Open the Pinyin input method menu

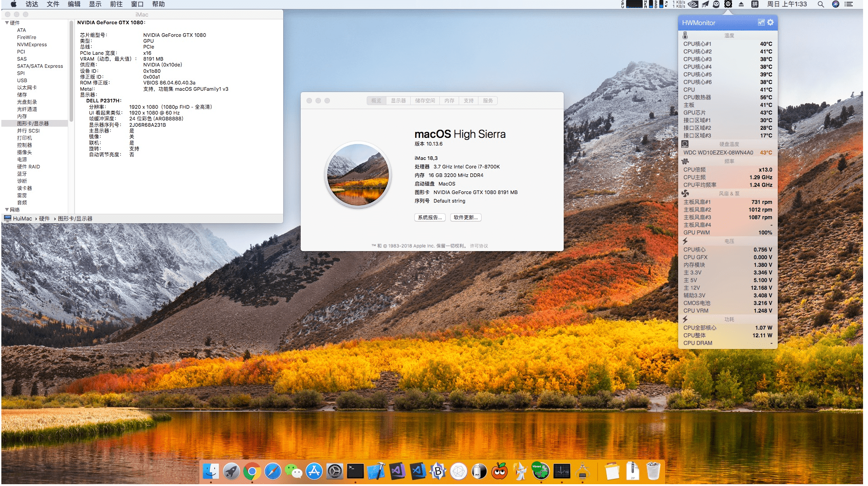pos(755,4)
